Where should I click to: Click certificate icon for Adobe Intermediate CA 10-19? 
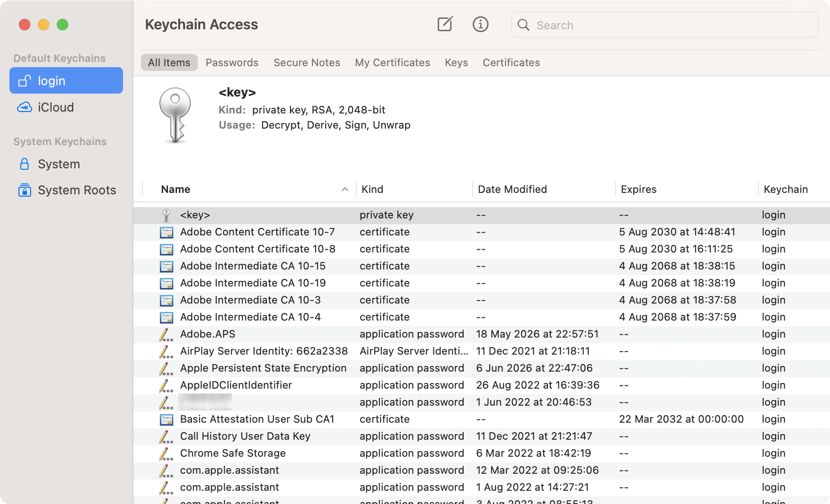click(x=167, y=283)
